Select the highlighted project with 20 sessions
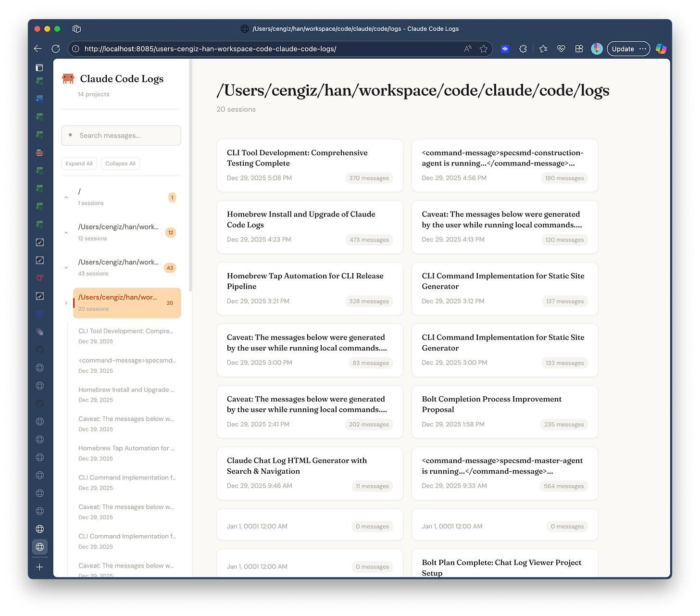 (x=127, y=303)
